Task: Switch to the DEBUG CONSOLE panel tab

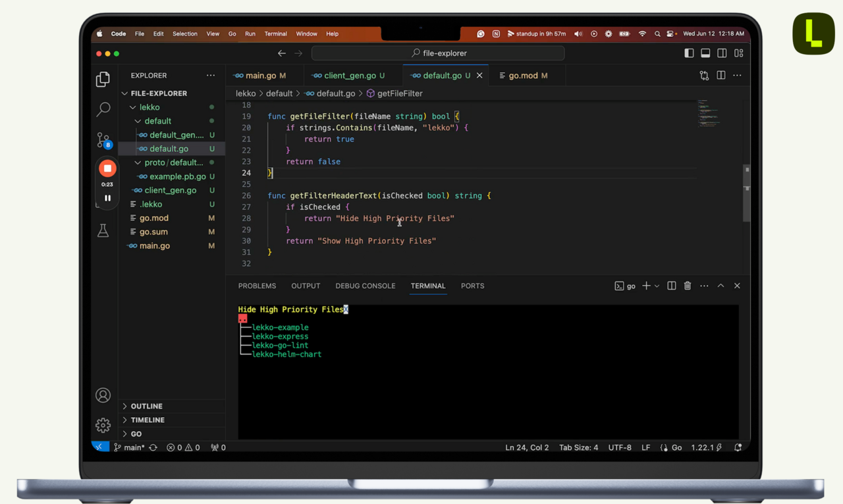Action: pyautogui.click(x=366, y=286)
